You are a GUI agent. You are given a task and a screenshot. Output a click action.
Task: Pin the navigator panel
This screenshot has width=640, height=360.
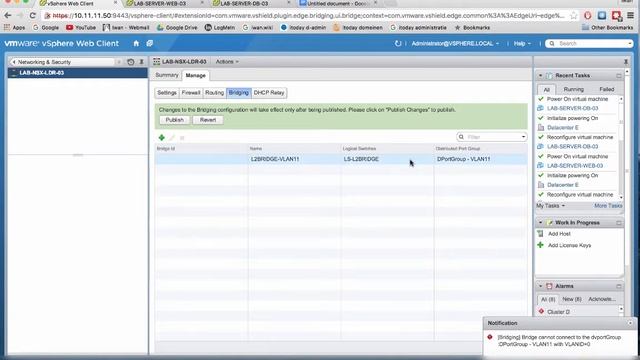[x=142, y=62]
